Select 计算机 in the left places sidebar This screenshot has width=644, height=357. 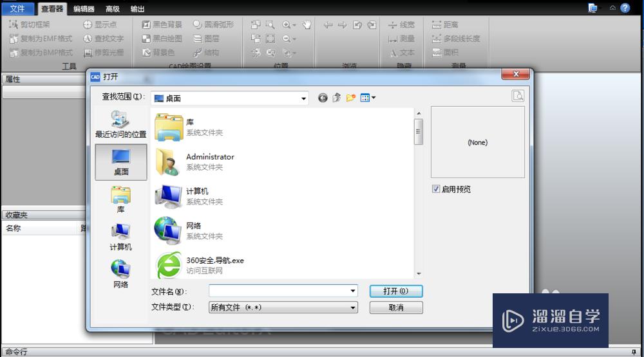tap(121, 237)
